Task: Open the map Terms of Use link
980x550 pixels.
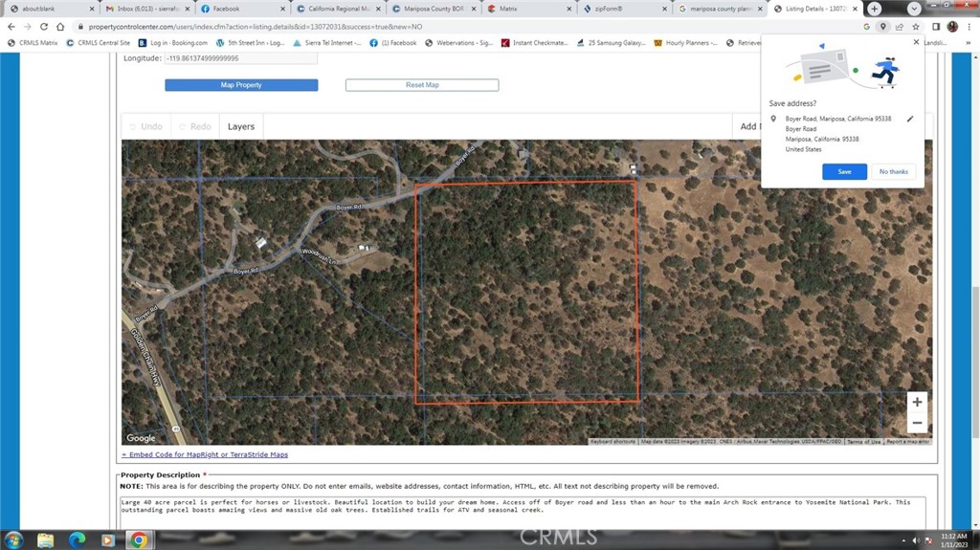Action: tap(863, 442)
